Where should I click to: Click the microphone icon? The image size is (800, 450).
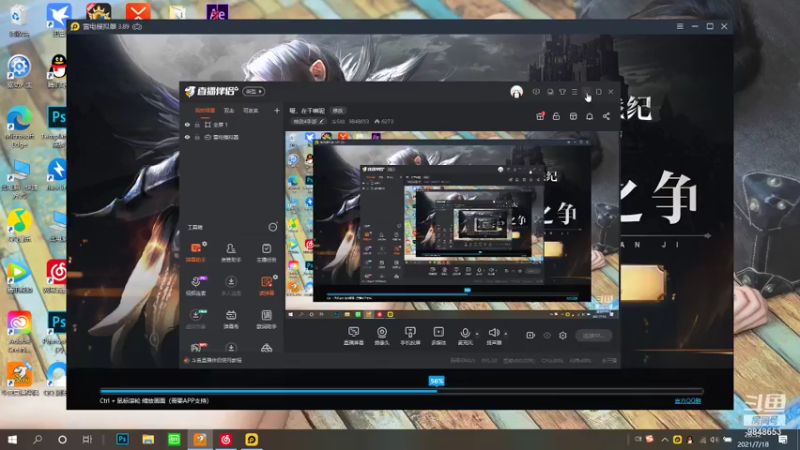(x=465, y=333)
